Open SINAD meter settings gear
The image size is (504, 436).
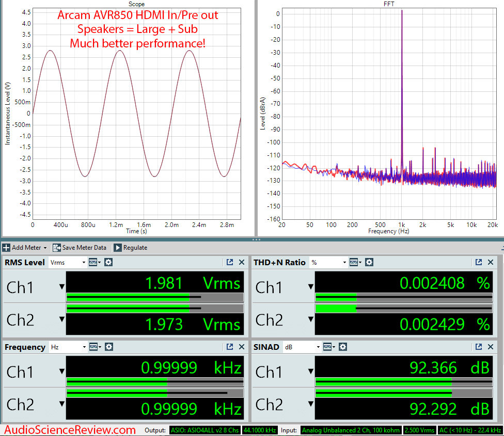click(x=343, y=347)
